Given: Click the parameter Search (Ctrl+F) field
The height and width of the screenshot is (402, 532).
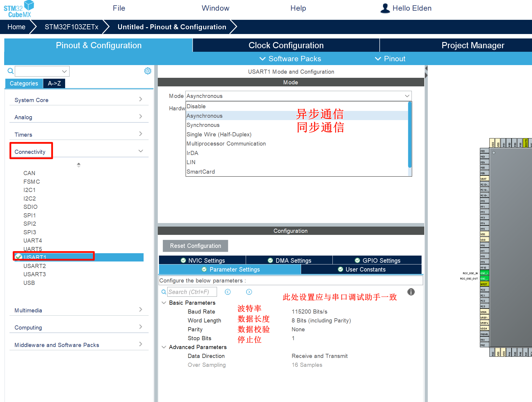Looking at the screenshot, I should tap(192, 292).
